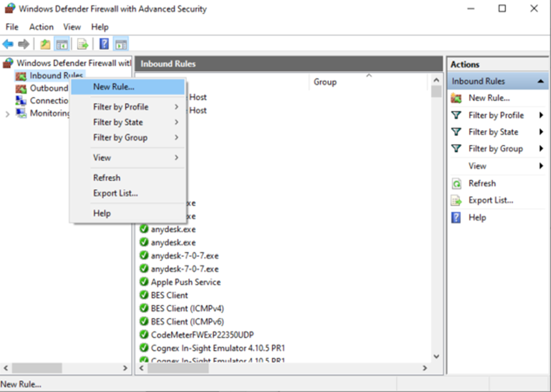This screenshot has width=551, height=392.
Task: Click the Back arrow in the toolbar
Action: (x=8, y=44)
